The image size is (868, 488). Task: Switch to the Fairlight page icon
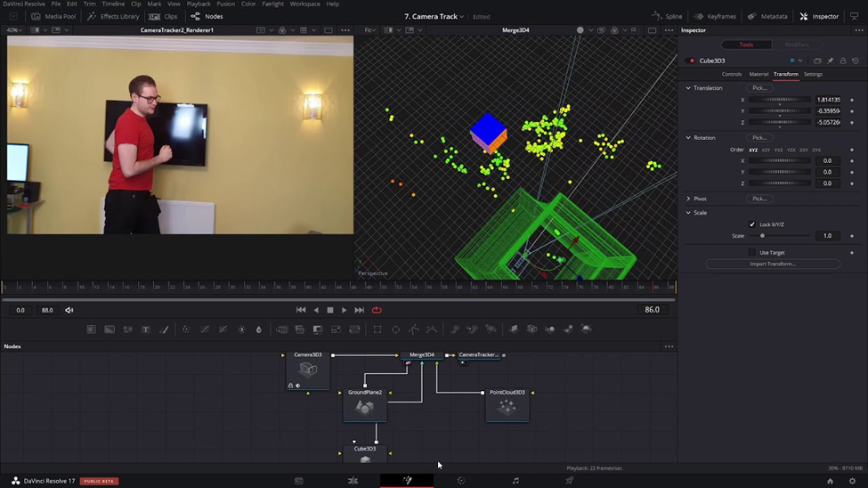[515, 481]
